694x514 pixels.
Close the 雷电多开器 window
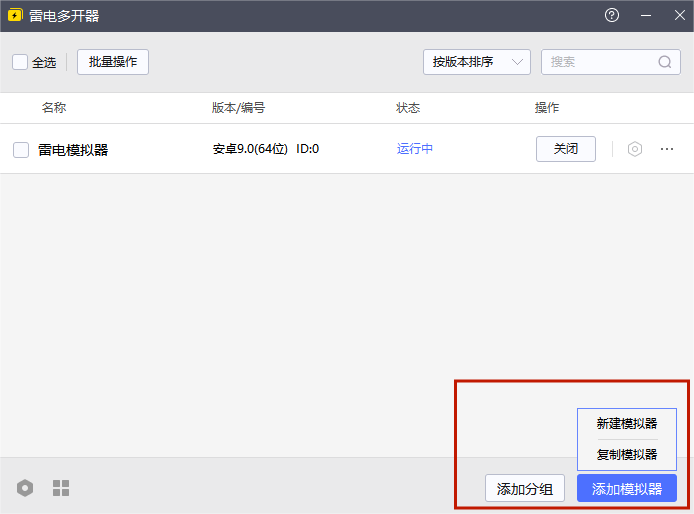(x=679, y=15)
